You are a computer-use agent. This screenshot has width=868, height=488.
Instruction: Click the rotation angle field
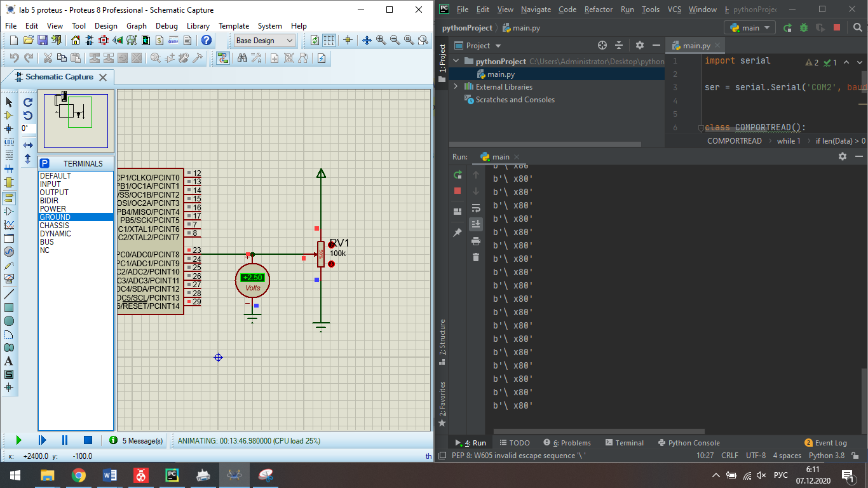tap(29, 128)
